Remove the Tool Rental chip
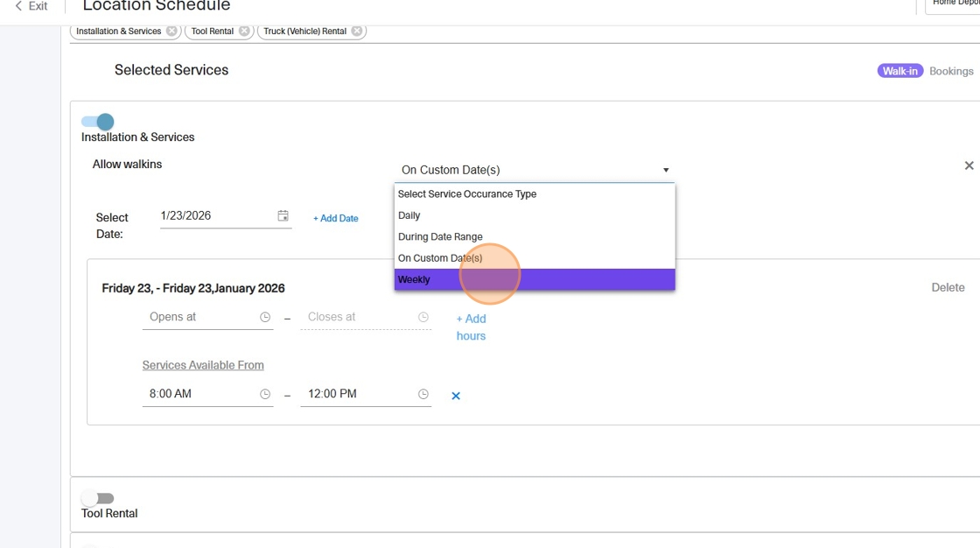The height and width of the screenshot is (548, 980). pyautogui.click(x=244, y=32)
